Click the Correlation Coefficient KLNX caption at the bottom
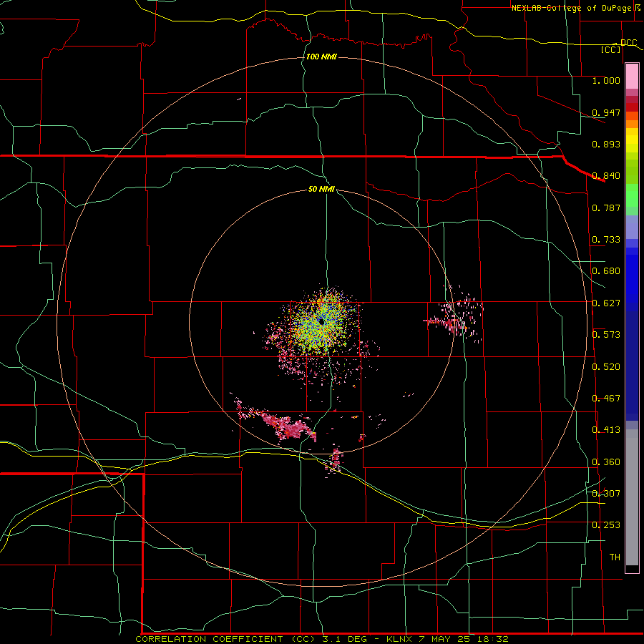644x644 pixels. click(322, 639)
